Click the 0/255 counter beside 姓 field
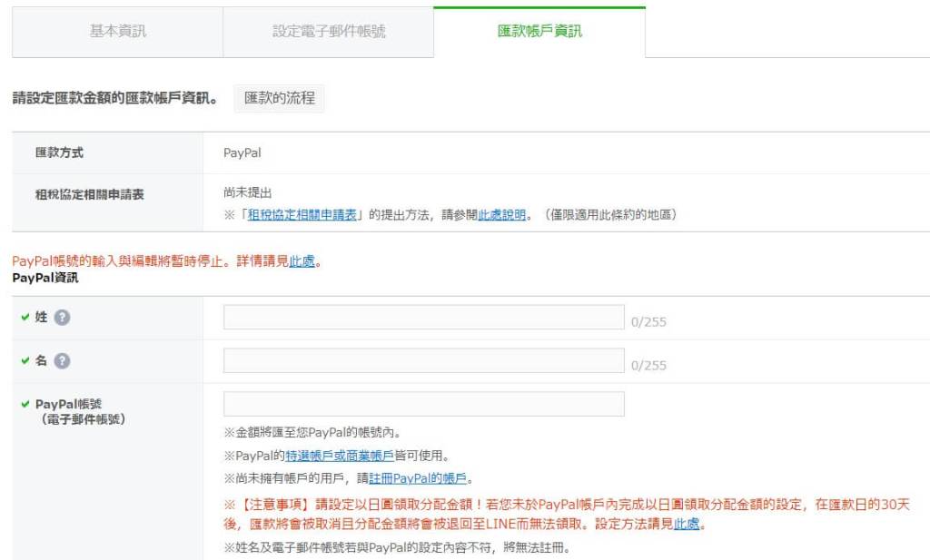 pyautogui.click(x=648, y=322)
